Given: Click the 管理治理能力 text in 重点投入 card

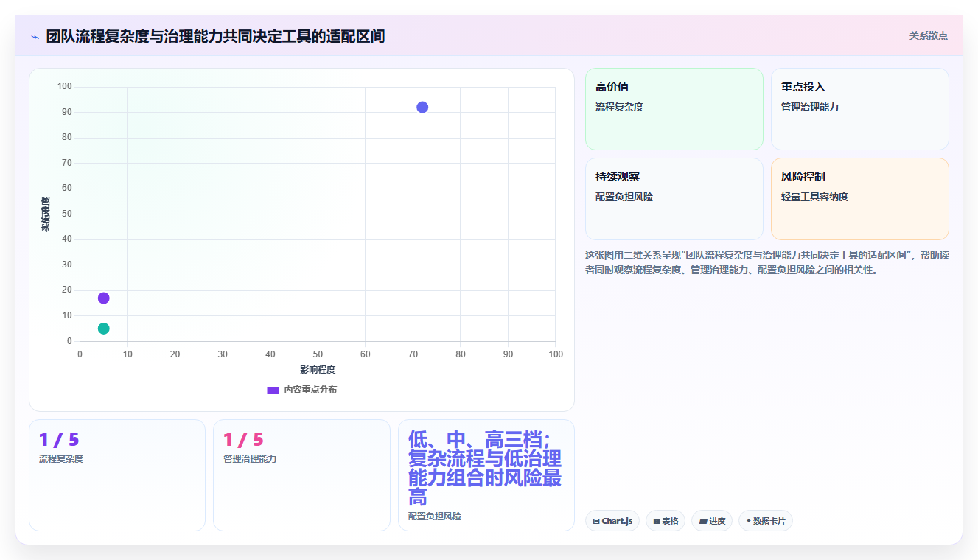Looking at the screenshot, I should point(810,107).
